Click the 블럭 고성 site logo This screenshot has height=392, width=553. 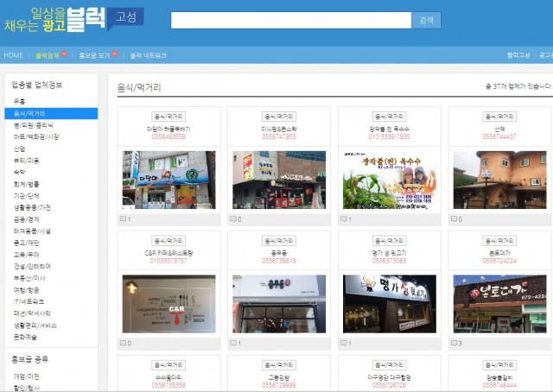tap(74, 20)
